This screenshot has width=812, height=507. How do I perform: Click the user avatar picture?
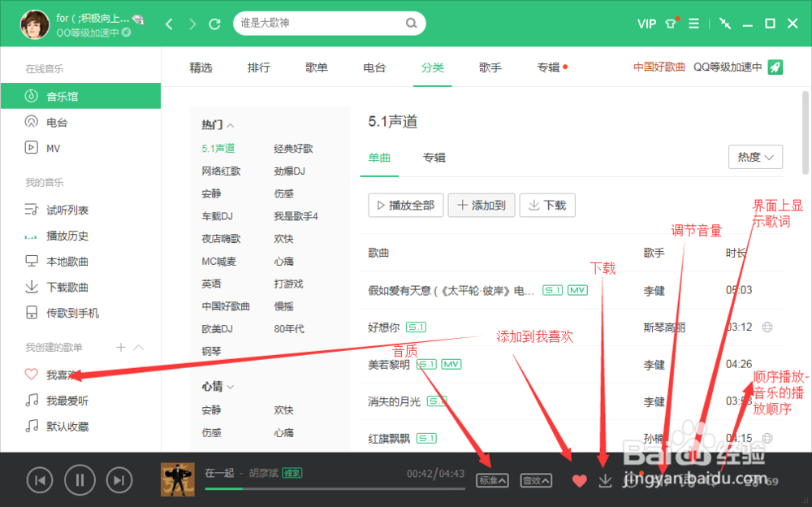[x=35, y=24]
